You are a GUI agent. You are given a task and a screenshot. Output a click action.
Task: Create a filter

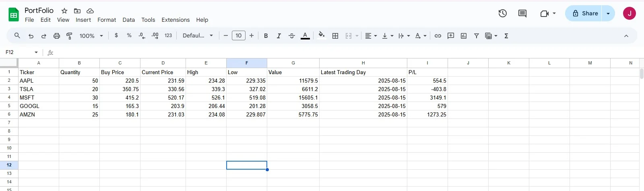[x=477, y=36]
